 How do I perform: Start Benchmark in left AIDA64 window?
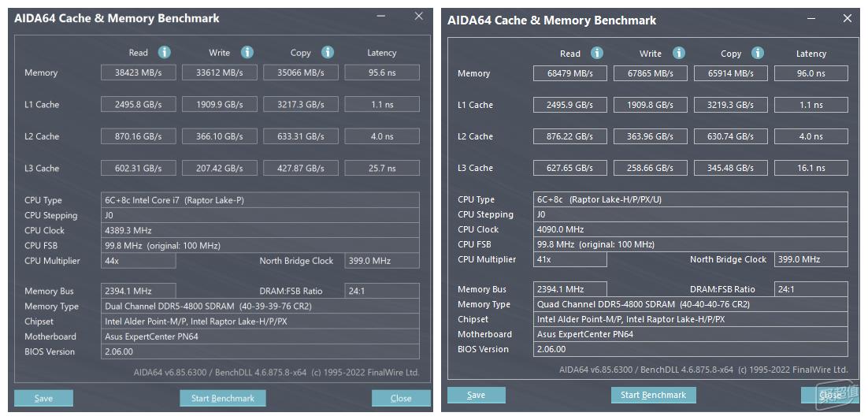223,399
